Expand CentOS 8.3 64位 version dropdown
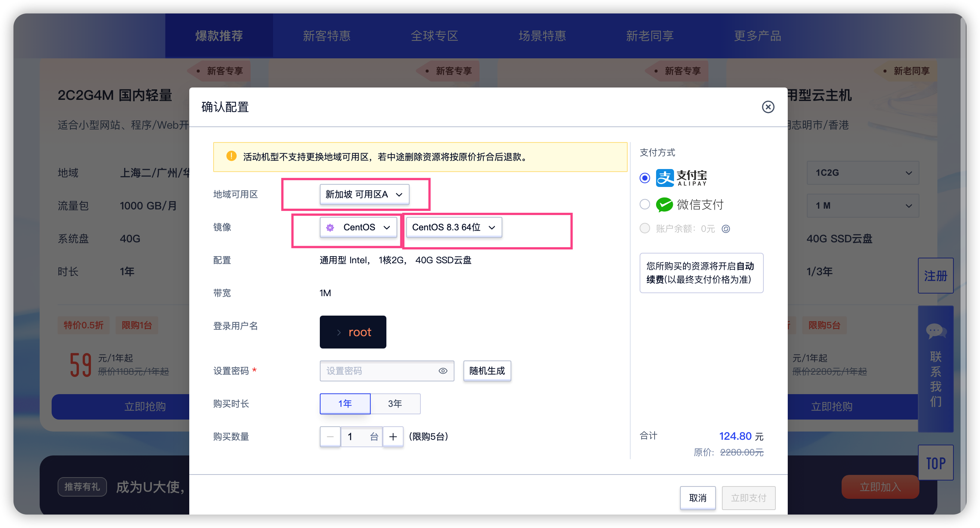The image size is (980, 528). tap(453, 227)
